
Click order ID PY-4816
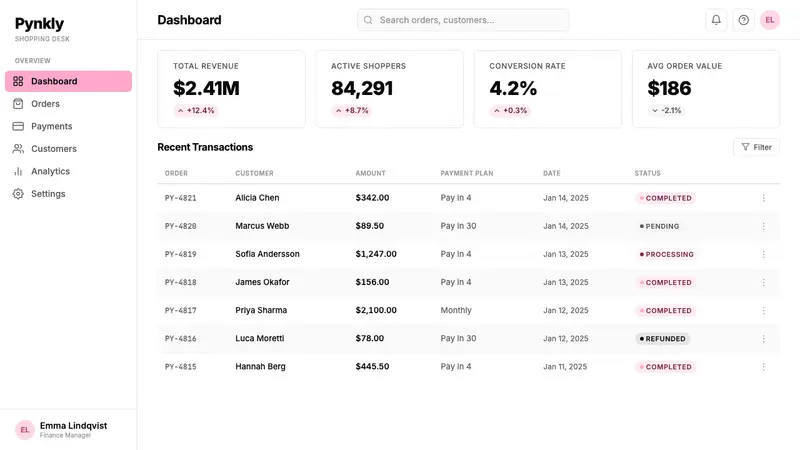180,338
